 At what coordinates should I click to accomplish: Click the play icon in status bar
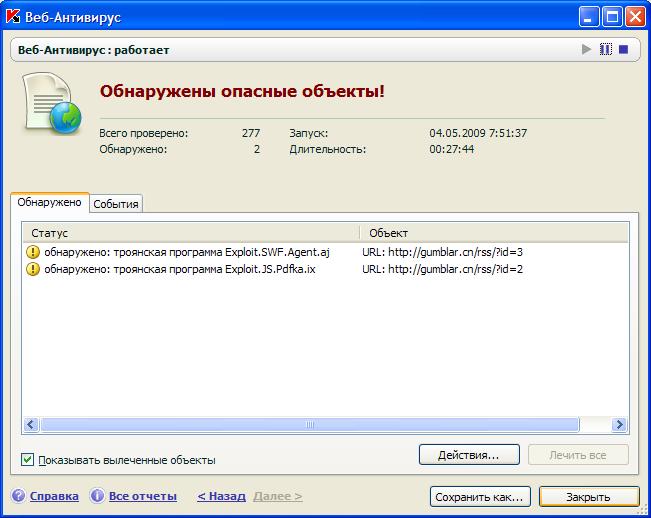(x=587, y=49)
